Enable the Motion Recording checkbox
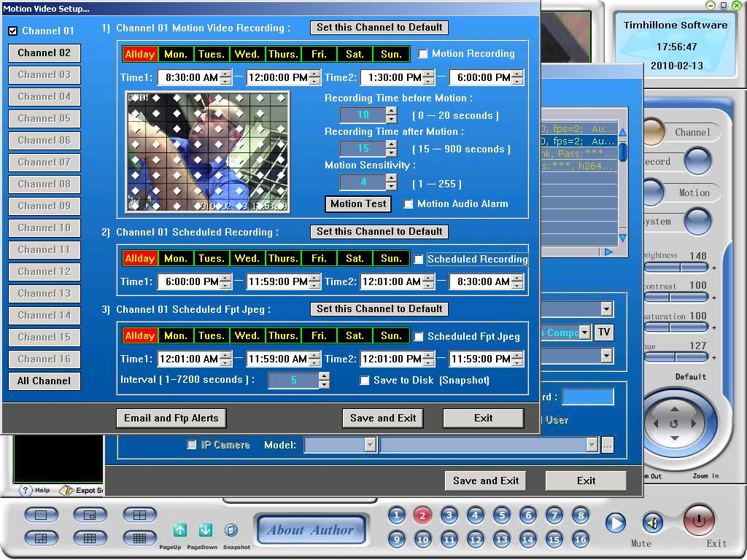747x560 pixels. click(x=423, y=54)
